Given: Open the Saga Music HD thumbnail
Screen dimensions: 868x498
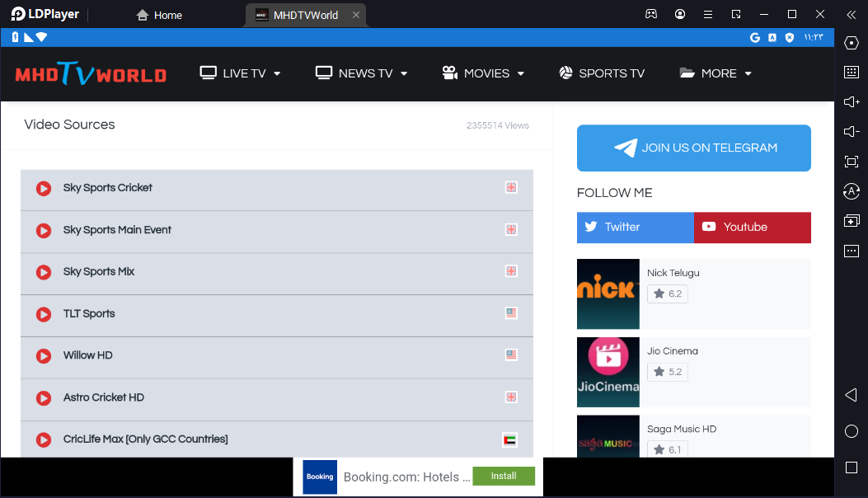Looking at the screenshot, I should coord(608,436).
